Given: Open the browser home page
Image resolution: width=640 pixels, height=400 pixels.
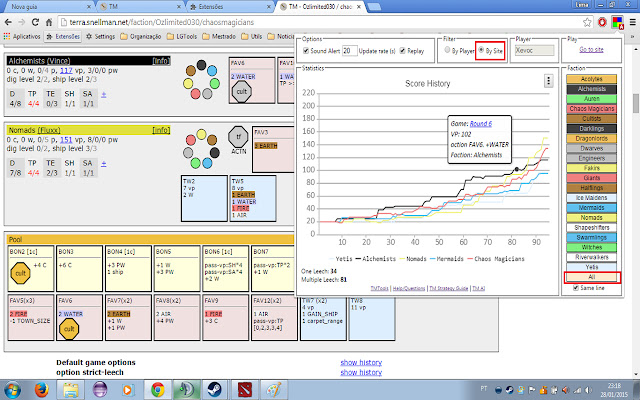Looking at the screenshot, I should (49, 22).
